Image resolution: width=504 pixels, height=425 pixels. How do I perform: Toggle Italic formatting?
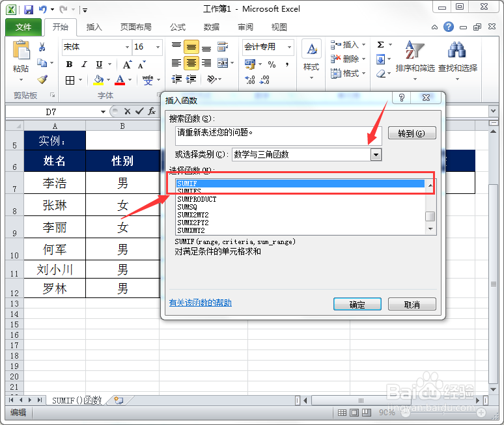[84, 64]
